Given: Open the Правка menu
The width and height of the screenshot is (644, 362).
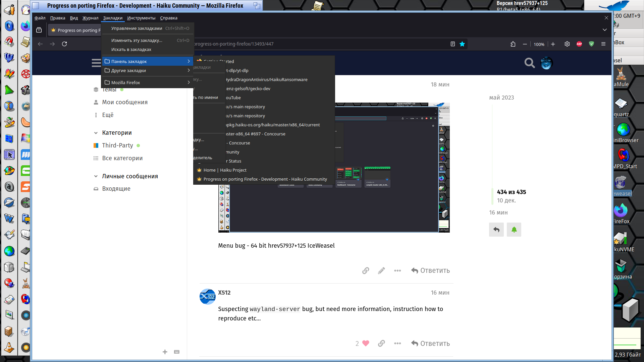Looking at the screenshot, I should (58, 18).
